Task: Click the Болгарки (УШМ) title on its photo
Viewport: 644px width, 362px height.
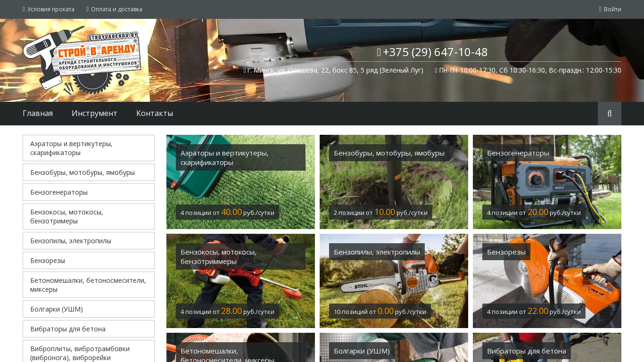Action: point(362,351)
